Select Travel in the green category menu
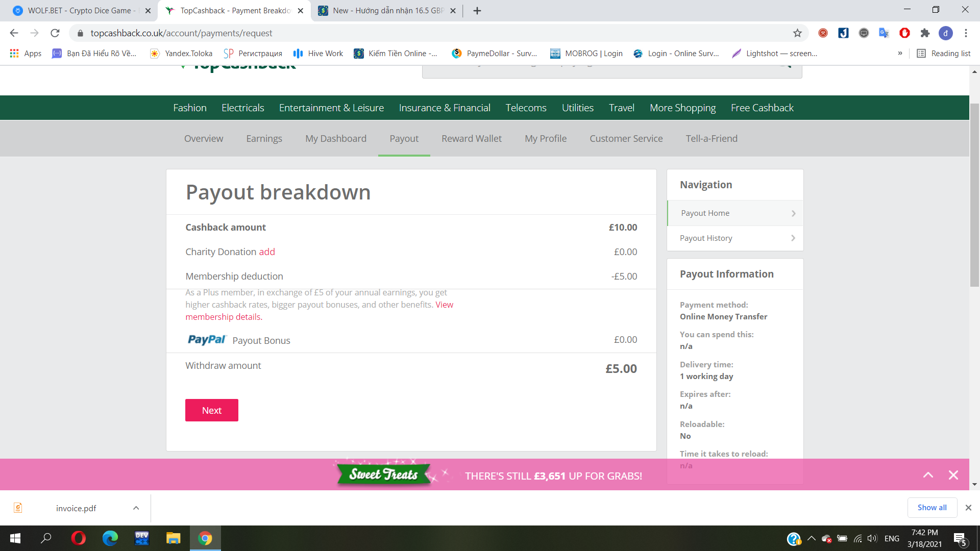The image size is (980, 551). pos(621,108)
